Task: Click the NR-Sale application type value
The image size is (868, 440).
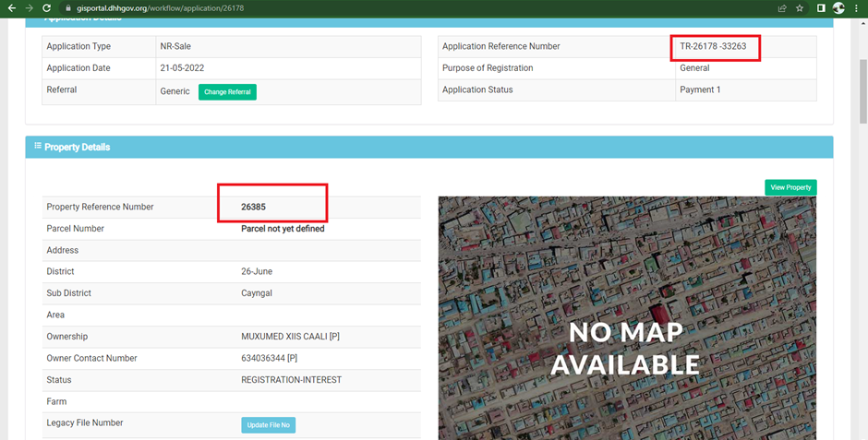Action: (x=175, y=46)
